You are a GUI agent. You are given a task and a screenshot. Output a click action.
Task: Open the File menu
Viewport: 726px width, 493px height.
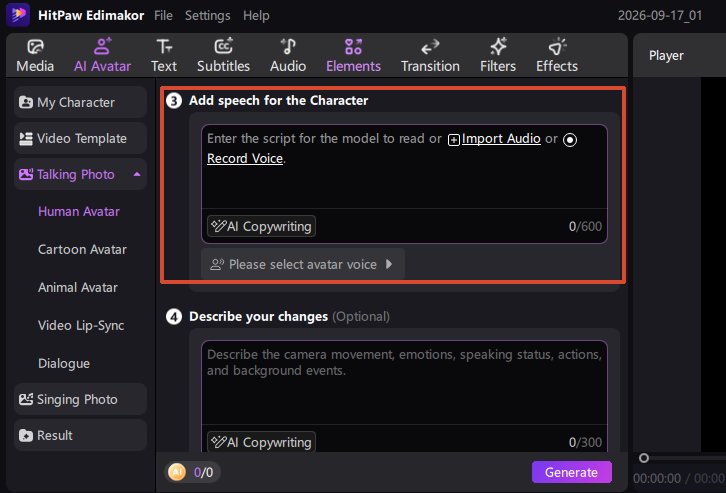pyautogui.click(x=163, y=15)
